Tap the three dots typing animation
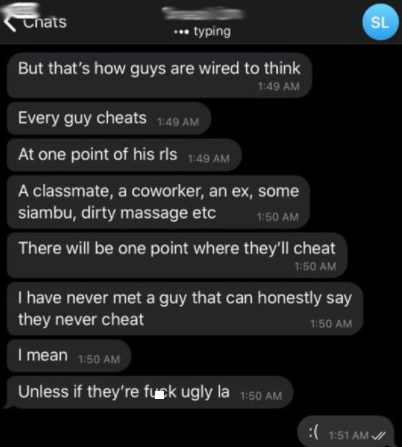The height and width of the screenshot is (447, 402). 181,32
